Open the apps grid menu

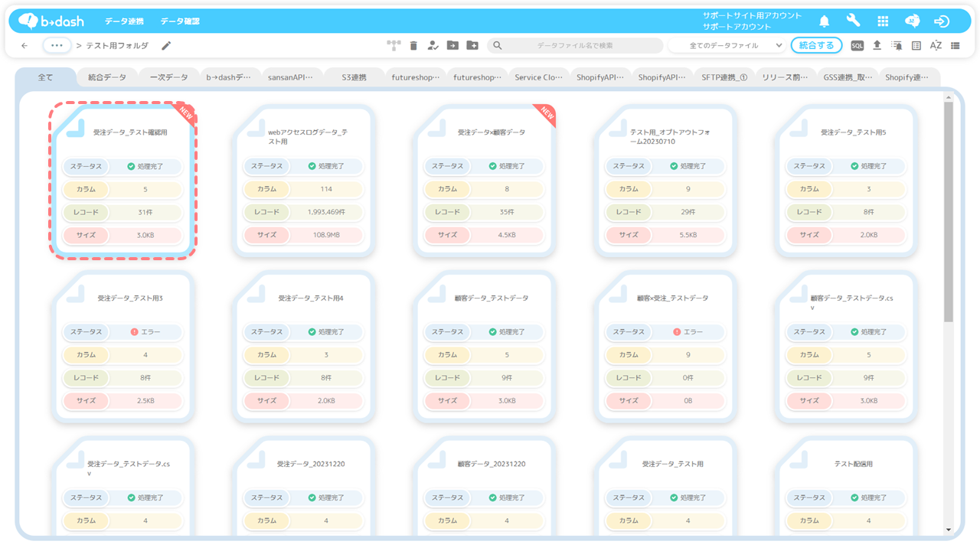(883, 21)
